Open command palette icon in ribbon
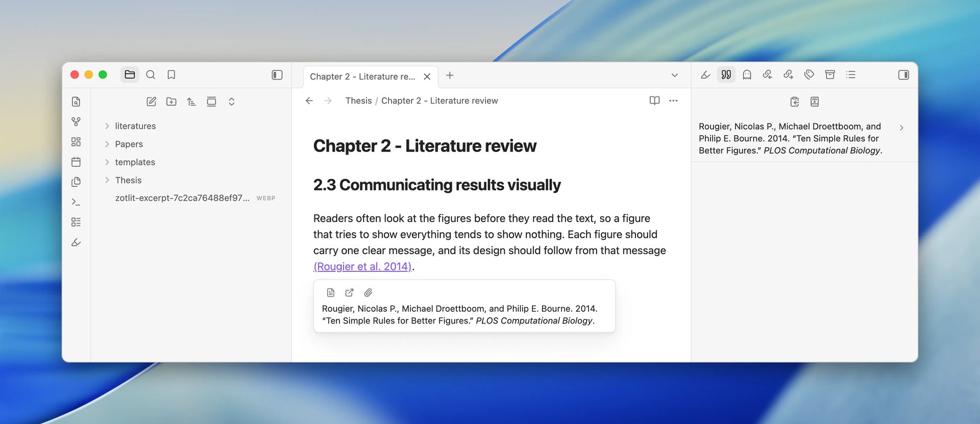Image resolution: width=980 pixels, height=424 pixels. coord(76,202)
